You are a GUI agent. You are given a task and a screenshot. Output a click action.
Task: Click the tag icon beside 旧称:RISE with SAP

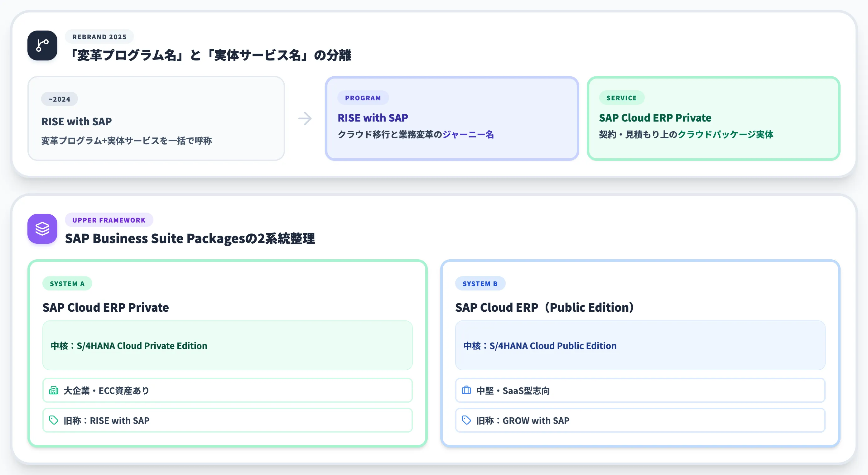(54, 420)
